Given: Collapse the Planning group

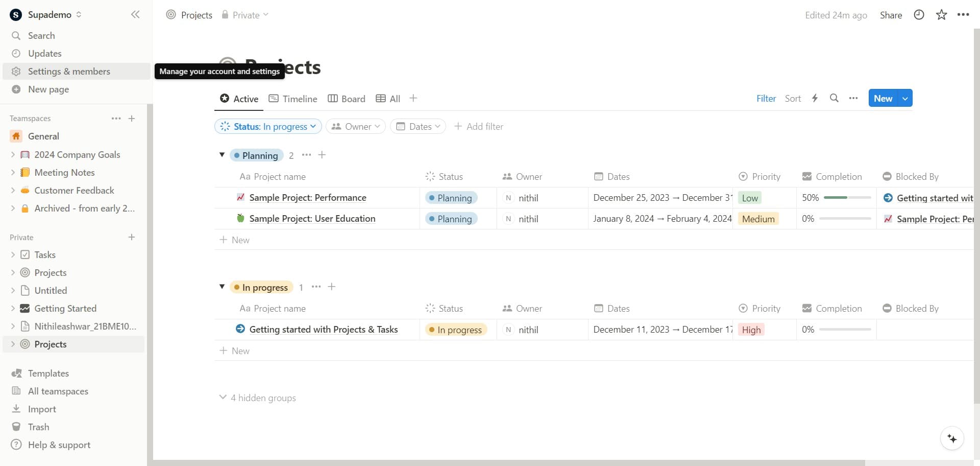Looking at the screenshot, I should pos(222,155).
